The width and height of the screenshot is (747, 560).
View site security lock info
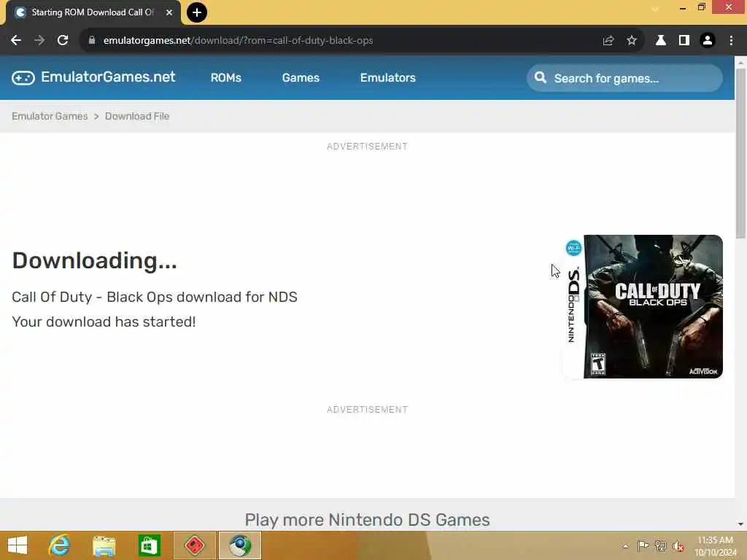(x=92, y=41)
